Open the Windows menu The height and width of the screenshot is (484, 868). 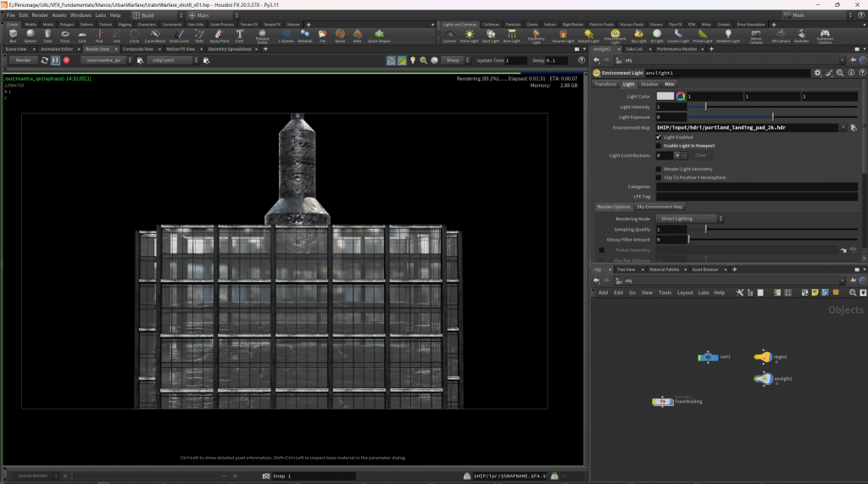[x=81, y=15]
